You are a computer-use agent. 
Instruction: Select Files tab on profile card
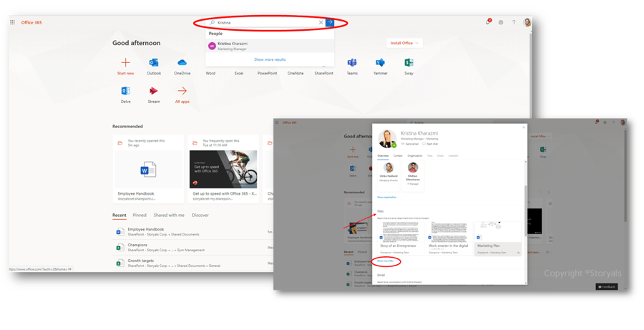point(430,156)
